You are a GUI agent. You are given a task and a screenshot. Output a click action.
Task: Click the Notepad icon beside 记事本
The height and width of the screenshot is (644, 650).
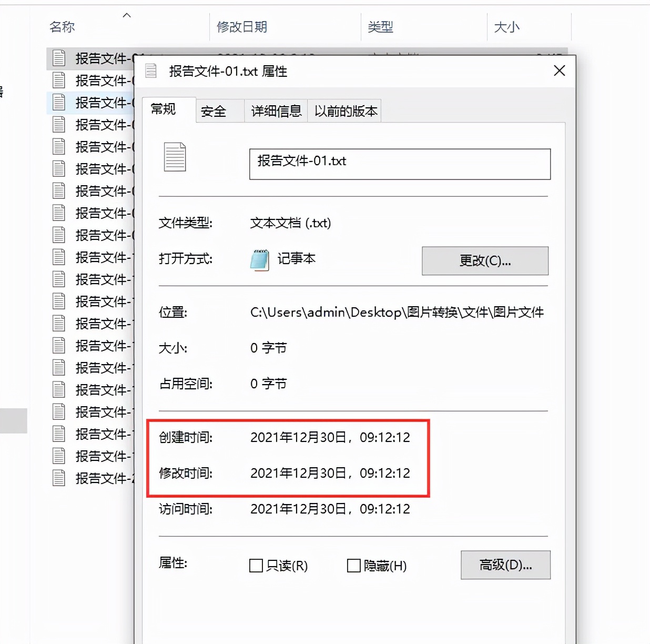tap(260, 260)
